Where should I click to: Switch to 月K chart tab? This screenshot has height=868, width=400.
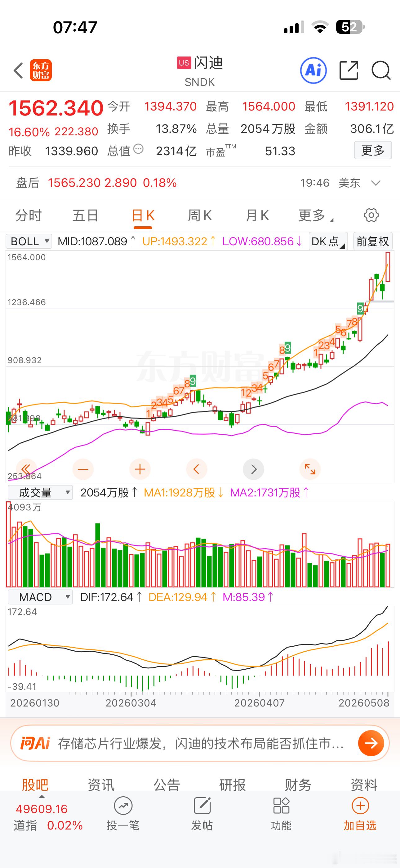[x=257, y=215]
